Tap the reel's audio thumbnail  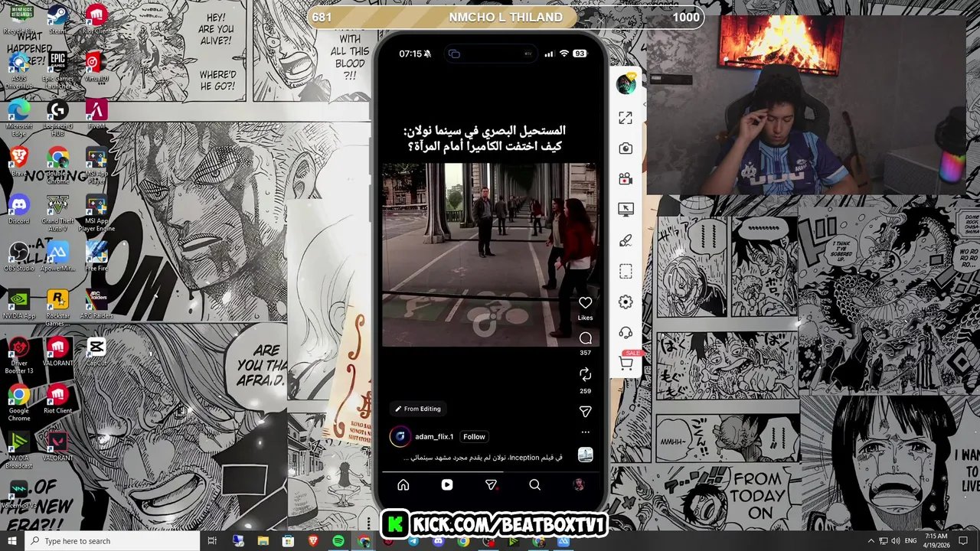(x=585, y=455)
